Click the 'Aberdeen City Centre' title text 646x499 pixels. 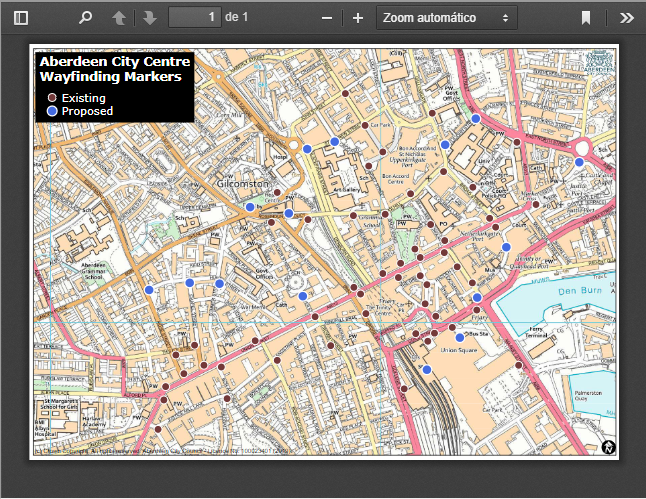click(x=115, y=62)
